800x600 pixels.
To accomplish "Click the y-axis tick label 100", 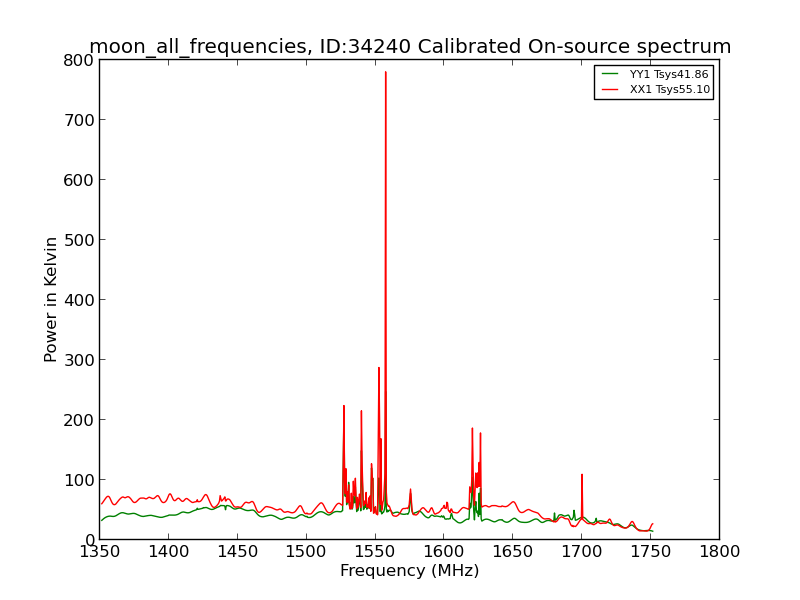I will [x=79, y=480].
